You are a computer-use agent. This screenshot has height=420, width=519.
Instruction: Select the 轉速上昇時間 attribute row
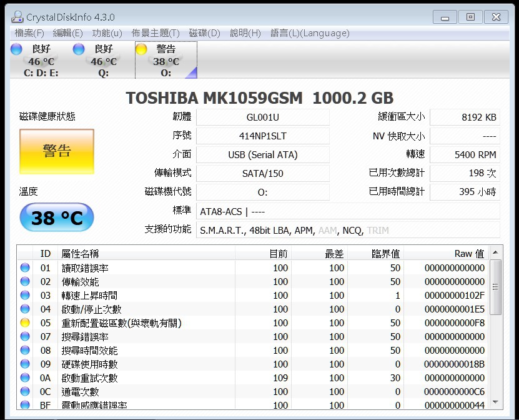pyautogui.click(x=253, y=295)
